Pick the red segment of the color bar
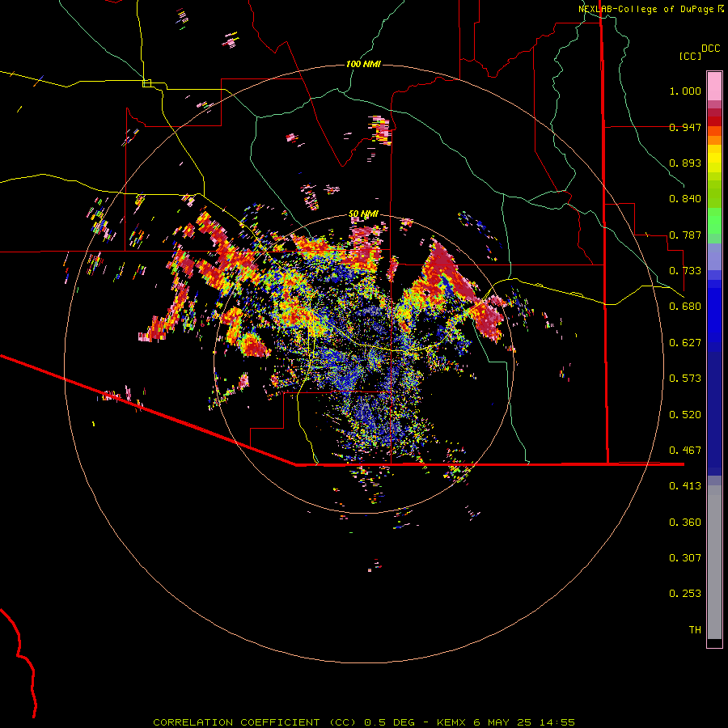The height and width of the screenshot is (728, 728). [x=714, y=121]
